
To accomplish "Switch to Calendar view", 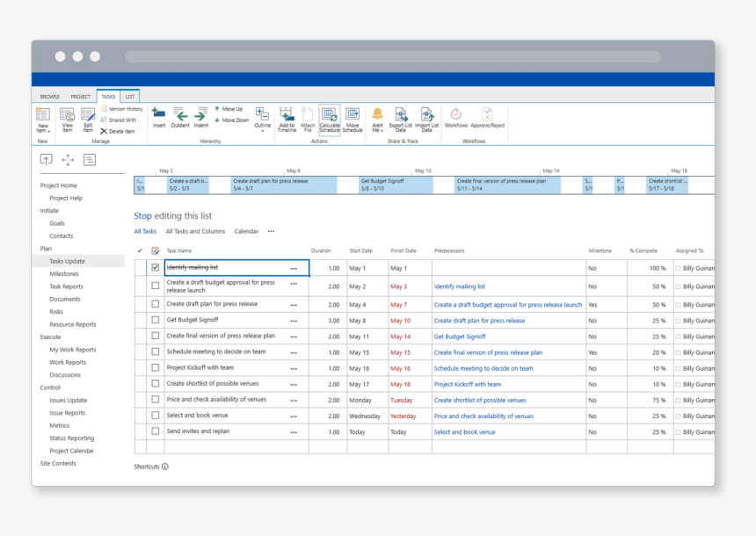I will pos(246,231).
